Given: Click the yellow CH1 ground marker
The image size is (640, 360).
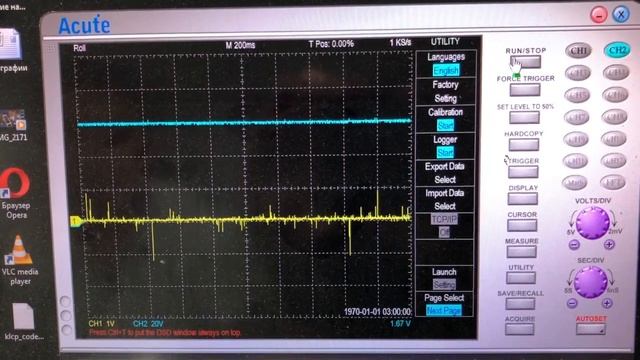Looking at the screenshot, I should click(75, 222).
